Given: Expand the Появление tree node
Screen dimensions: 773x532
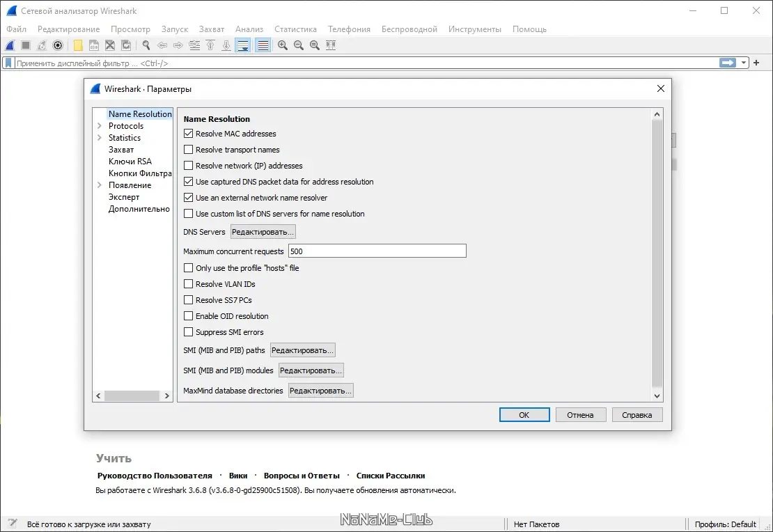Looking at the screenshot, I should point(100,185).
